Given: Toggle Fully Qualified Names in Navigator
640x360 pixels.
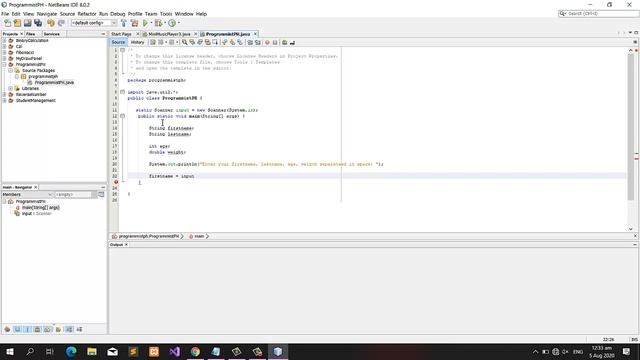Looking at the screenshot, I should click(x=58, y=329).
